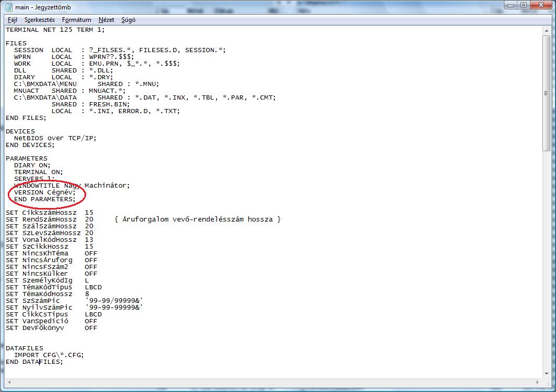Click the 'SET NincsFSzám2' line
The height and width of the screenshot is (392, 556).
pyautogui.click(x=52, y=267)
